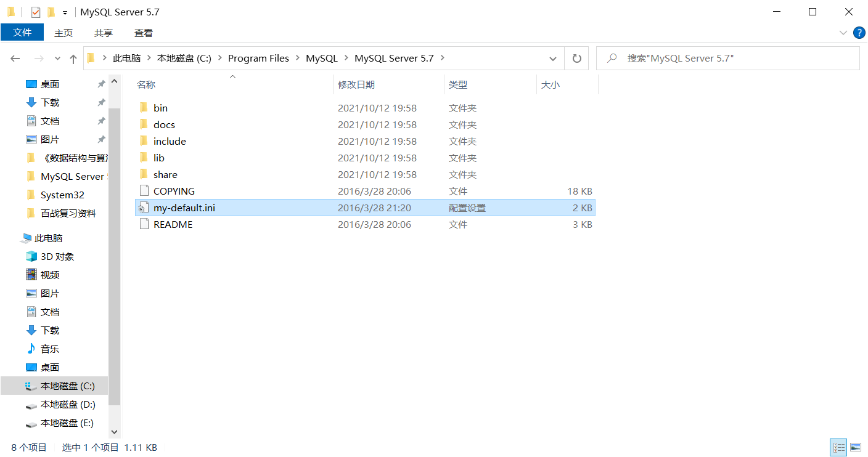Switch to Large icons view in status bar
Viewport: 868px width, 457px height.
pos(856,448)
